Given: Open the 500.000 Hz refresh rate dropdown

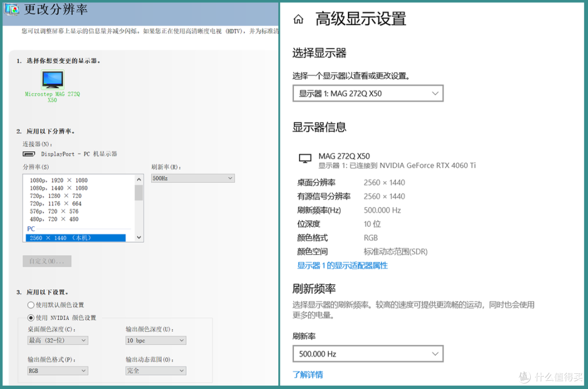Looking at the screenshot, I should click(x=368, y=354).
